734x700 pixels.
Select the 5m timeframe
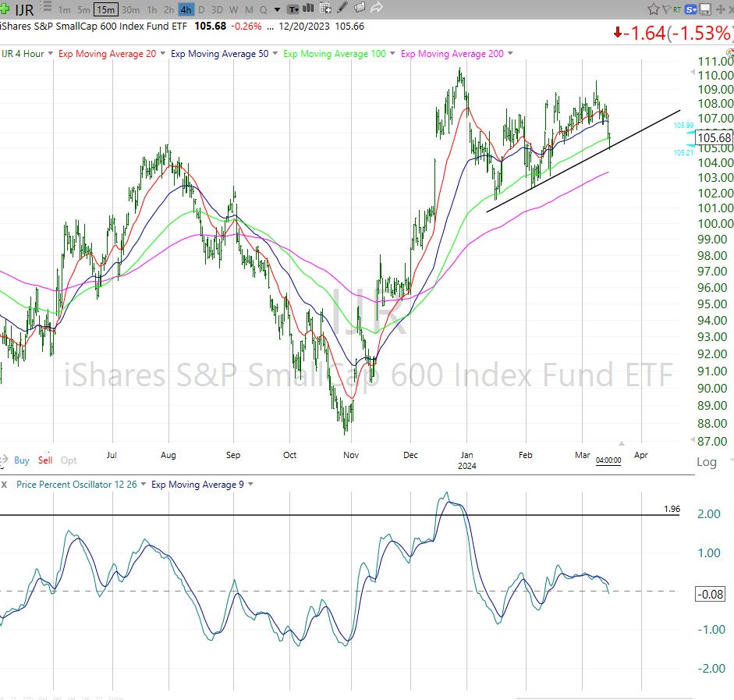click(83, 10)
